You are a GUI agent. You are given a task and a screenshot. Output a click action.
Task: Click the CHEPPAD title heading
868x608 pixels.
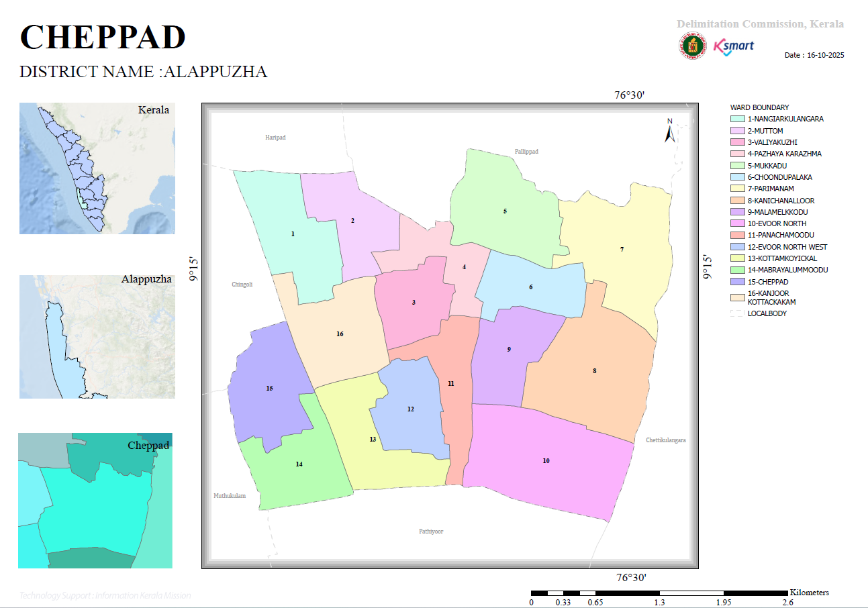coord(103,37)
